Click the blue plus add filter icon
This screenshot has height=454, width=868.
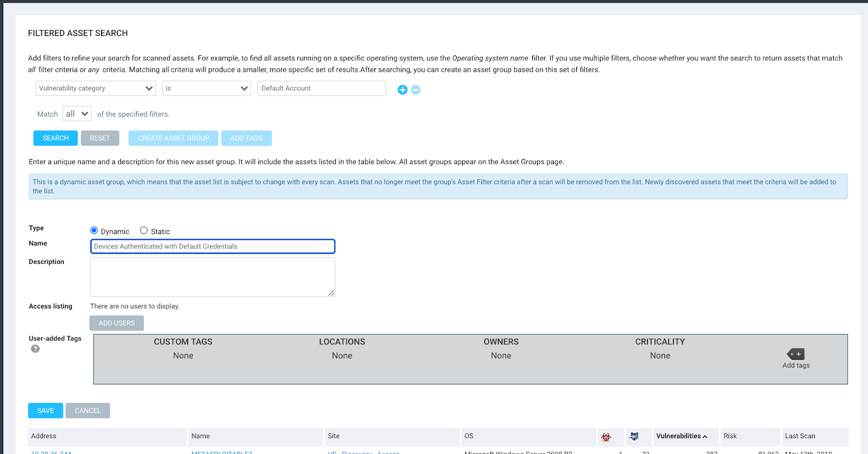click(402, 90)
